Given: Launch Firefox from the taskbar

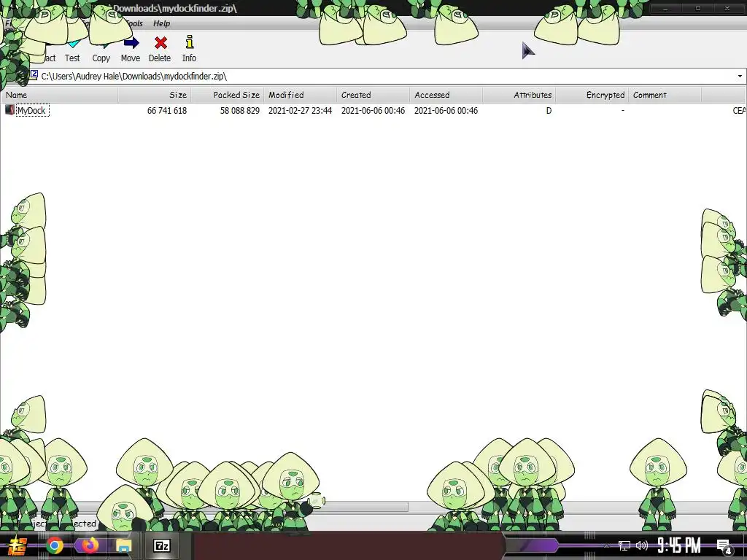Looking at the screenshot, I should tap(90, 545).
